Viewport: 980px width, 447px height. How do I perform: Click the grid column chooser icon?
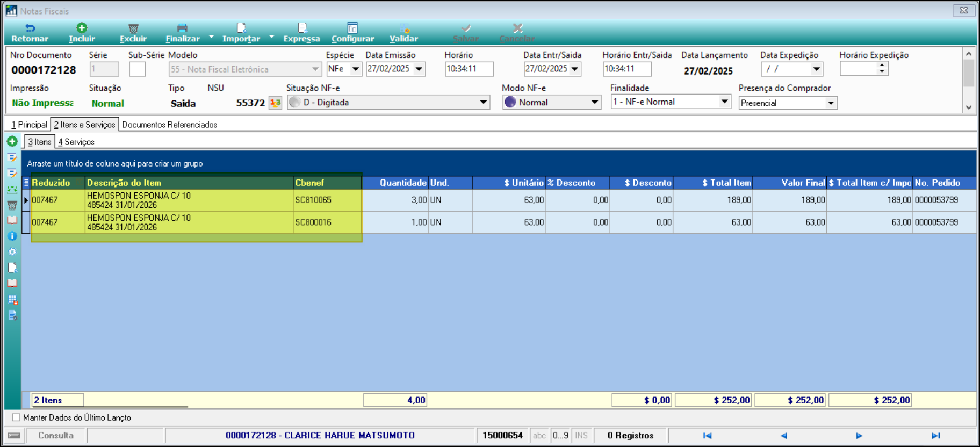[26, 183]
